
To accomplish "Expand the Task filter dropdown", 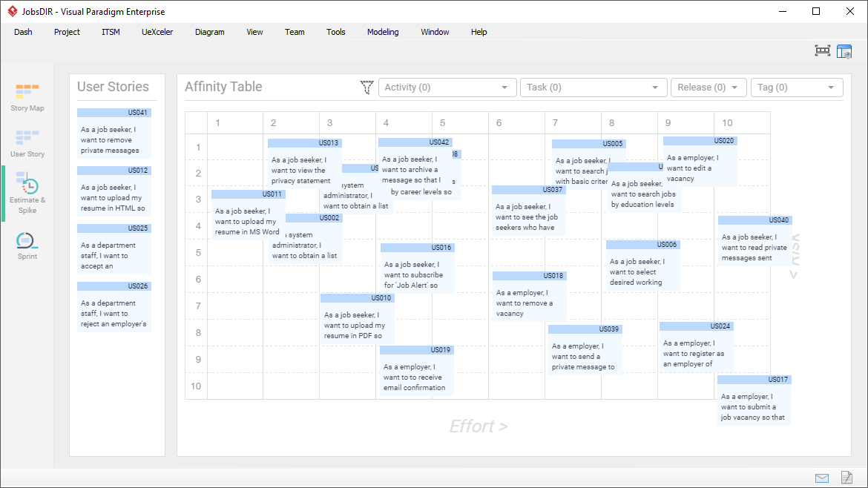I will coord(593,87).
